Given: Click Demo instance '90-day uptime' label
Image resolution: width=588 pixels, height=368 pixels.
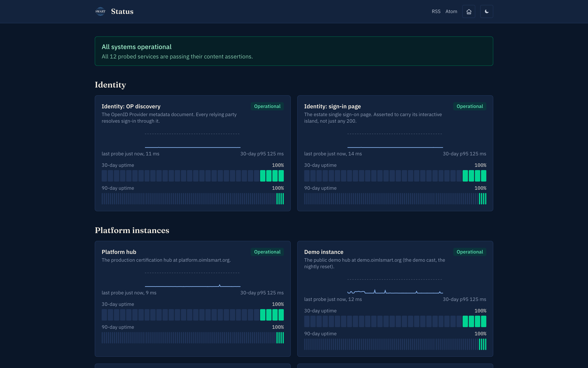Looking at the screenshot, I should click(320, 334).
